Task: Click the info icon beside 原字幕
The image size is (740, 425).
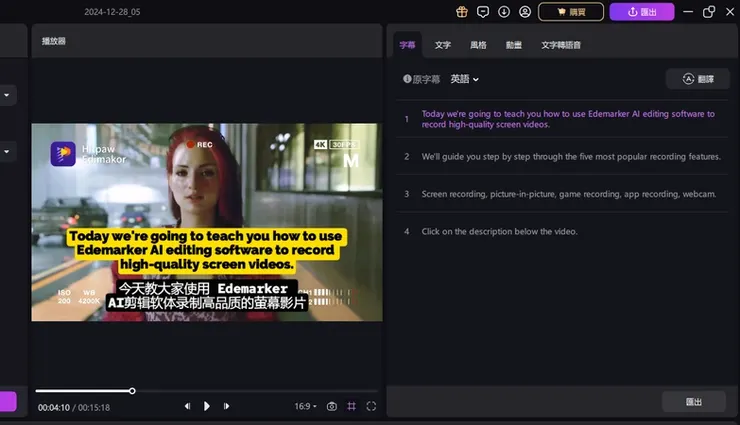Action: (x=407, y=79)
